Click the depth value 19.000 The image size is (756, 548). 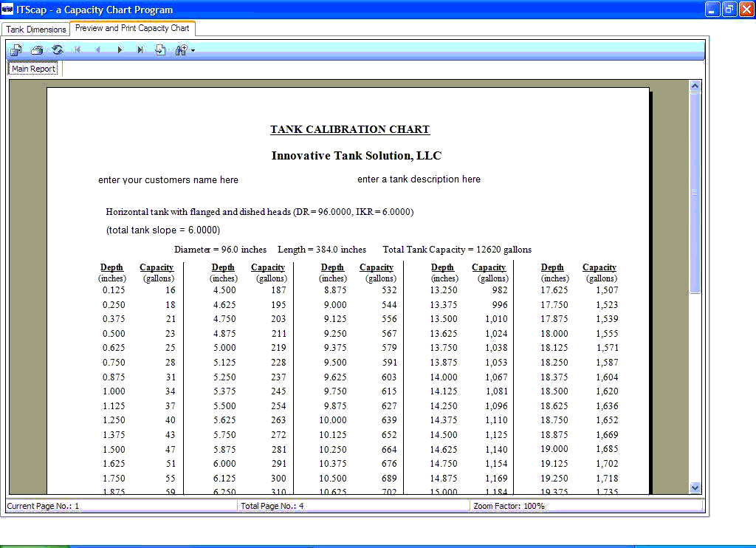554,449
